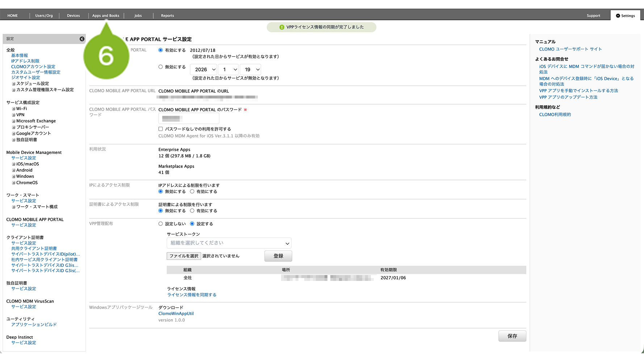Collapse the 設定 sidebar panel arrow icon
This screenshot has width=644, height=362.
click(82, 39)
